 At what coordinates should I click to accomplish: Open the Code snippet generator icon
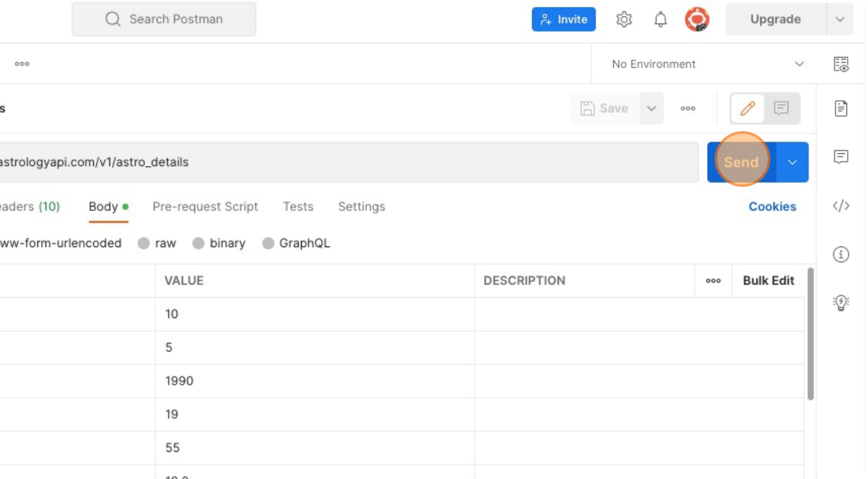[842, 205]
